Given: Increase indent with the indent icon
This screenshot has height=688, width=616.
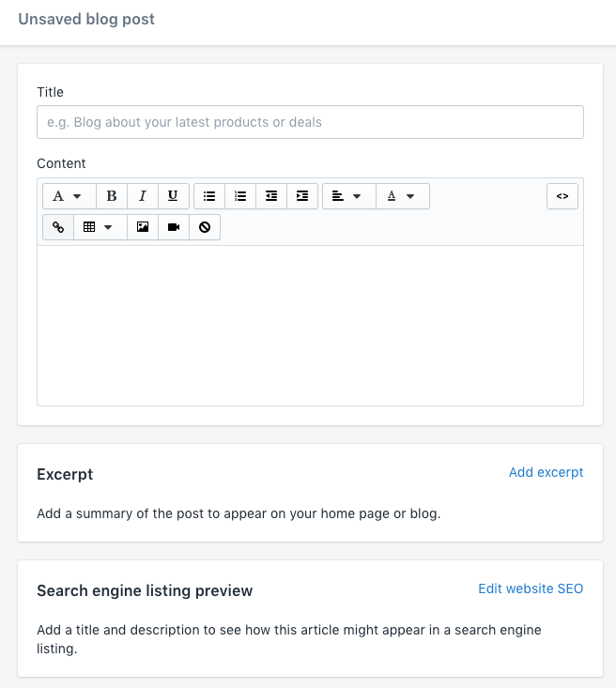Looking at the screenshot, I should 301,196.
